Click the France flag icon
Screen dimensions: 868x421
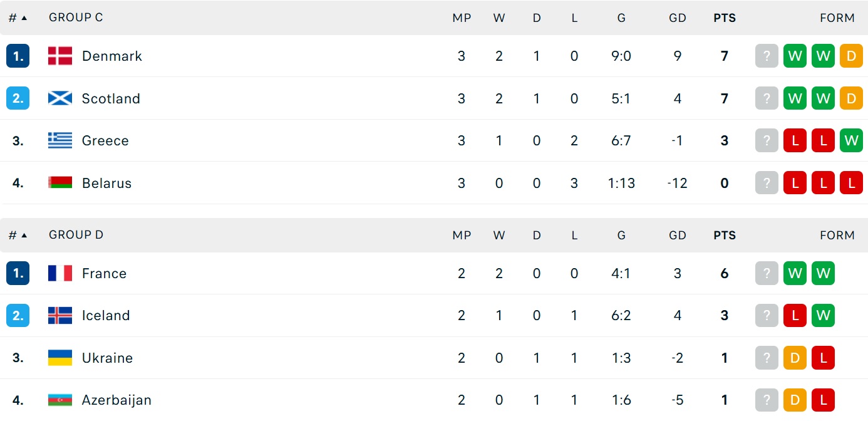[x=60, y=273]
